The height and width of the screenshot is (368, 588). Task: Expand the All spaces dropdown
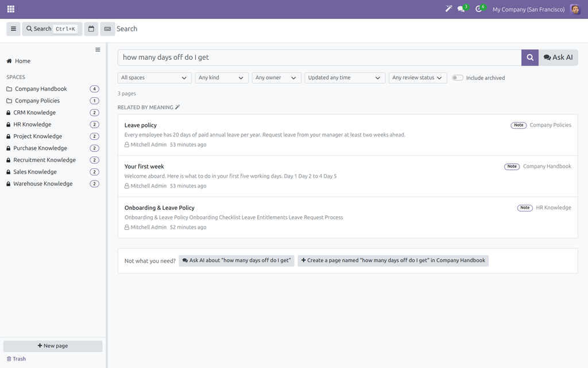click(x=154, y=78)
